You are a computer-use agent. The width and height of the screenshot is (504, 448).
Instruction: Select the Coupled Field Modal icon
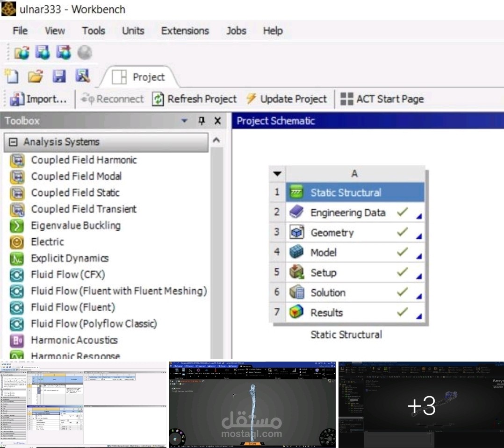coord(17,177)
